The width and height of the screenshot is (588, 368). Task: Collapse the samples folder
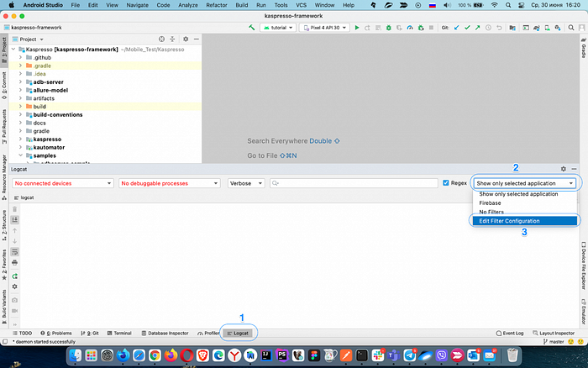click(x=20, y=155)
